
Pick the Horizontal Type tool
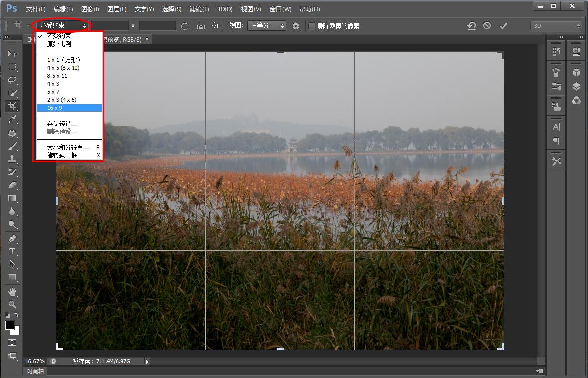coord(12,252)
